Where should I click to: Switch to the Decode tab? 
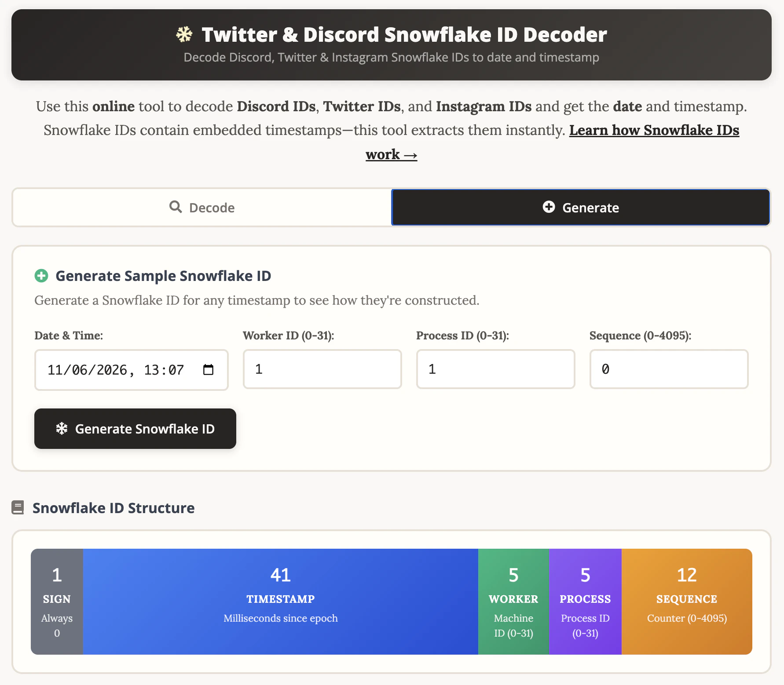(202, 208)
